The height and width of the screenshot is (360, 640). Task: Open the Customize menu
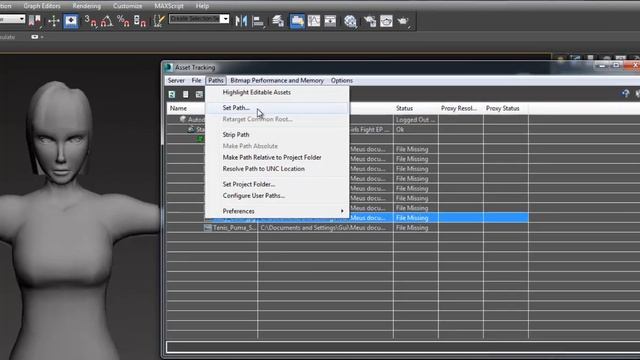[127, 6]
